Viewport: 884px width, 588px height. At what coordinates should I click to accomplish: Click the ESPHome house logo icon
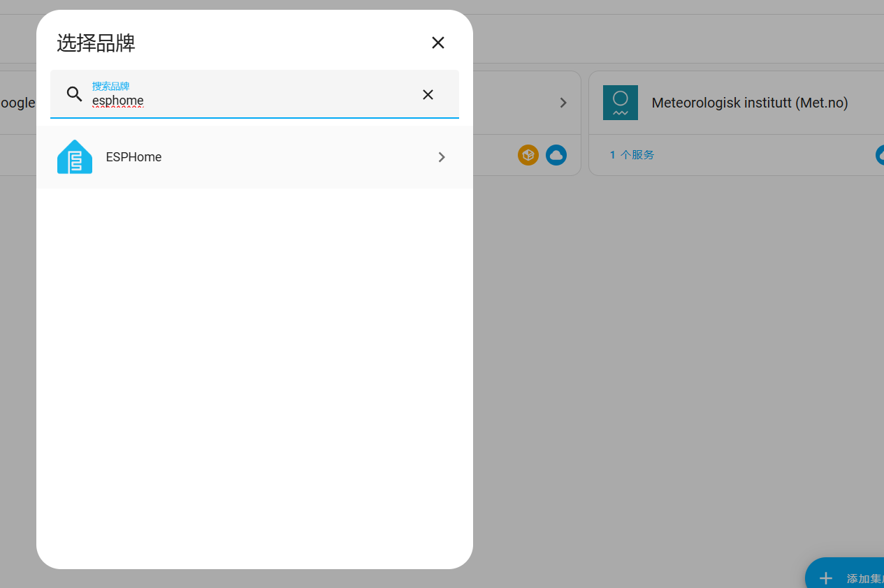click(x=75, y=157)
